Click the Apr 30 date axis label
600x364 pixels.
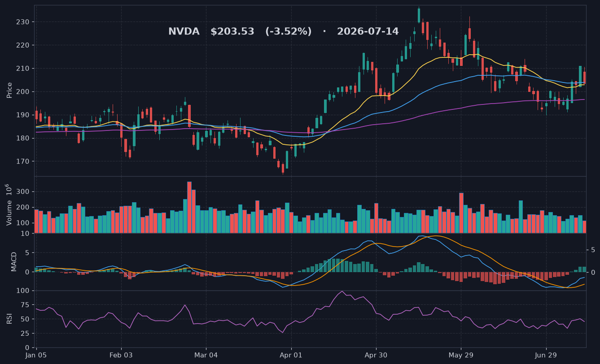coord(376,355)
